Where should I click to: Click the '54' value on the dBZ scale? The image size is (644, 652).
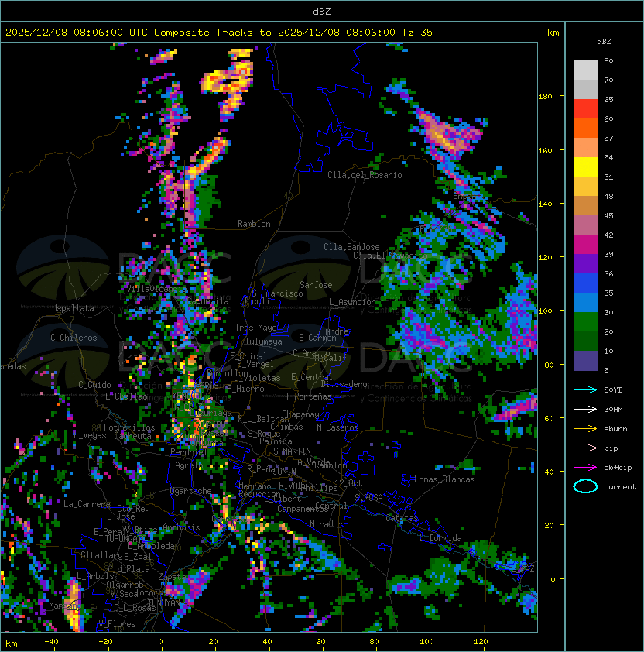pos(608,158)
